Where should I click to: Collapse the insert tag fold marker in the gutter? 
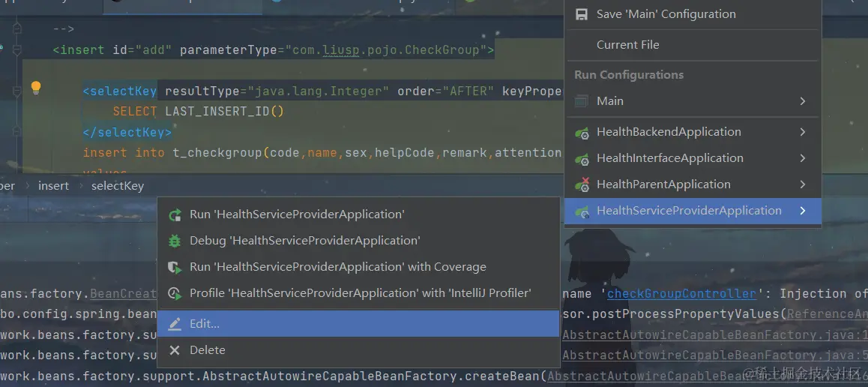(16, 50)
